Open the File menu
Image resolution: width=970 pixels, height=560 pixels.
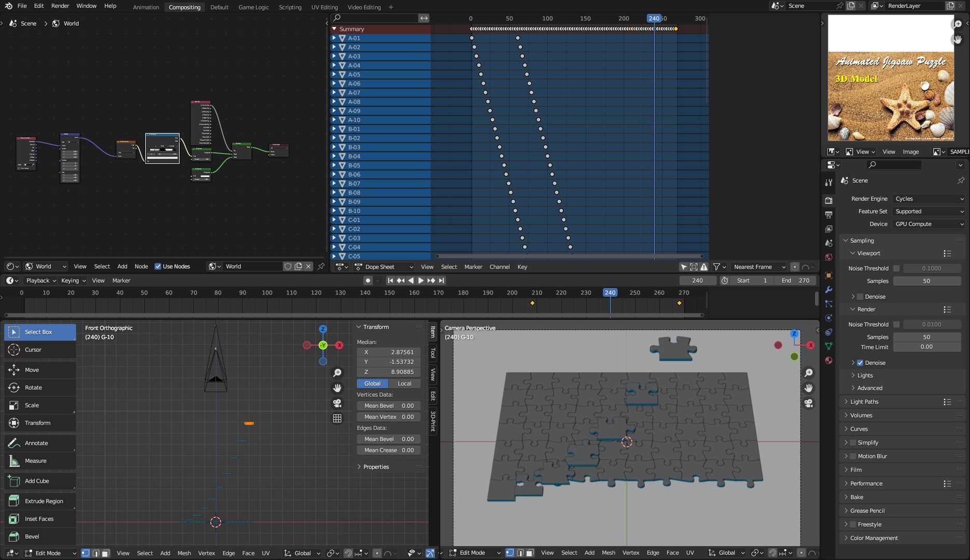[22, 6]
